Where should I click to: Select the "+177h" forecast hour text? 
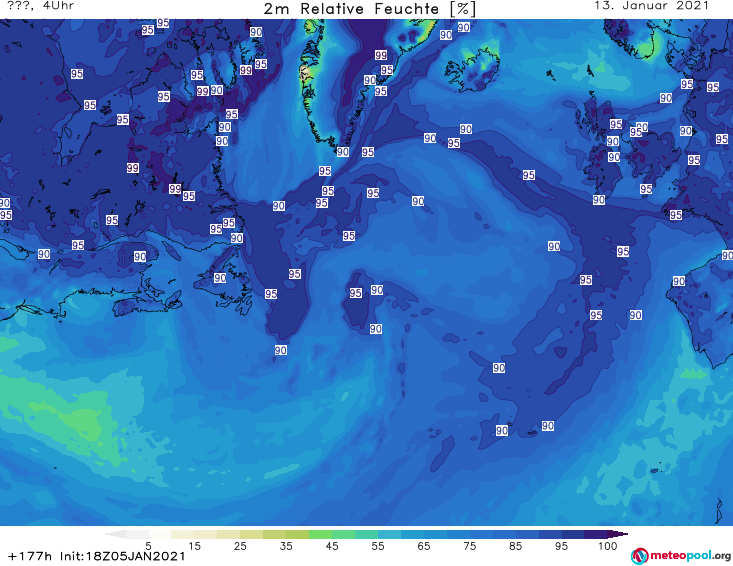point(30,556)
